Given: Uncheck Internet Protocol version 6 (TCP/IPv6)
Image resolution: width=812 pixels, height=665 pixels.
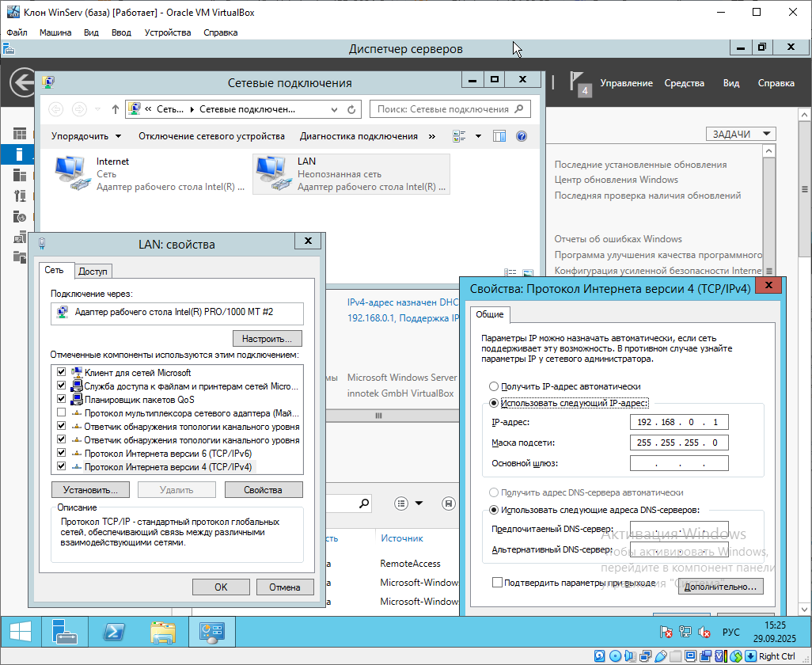Looking at the screenshot, I should [x=61, y=453].
